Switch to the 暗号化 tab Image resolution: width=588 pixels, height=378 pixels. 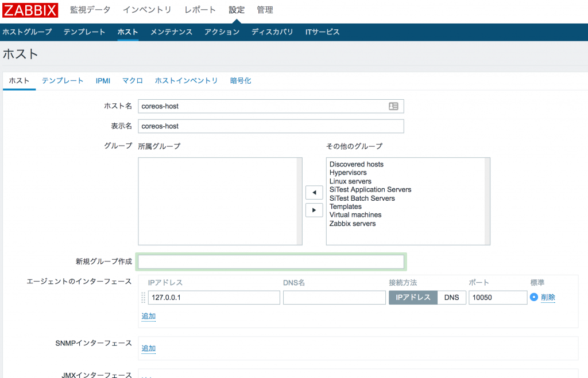pyautogui.click(x=241, y=81)
